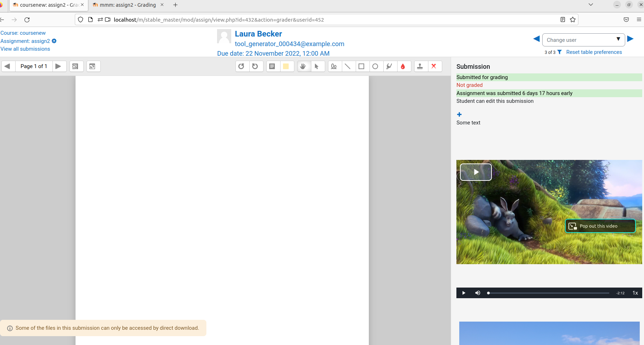The width and height of the screenshot is (644, 345).
Task: Click Pop out this video button
Action: 600,226
